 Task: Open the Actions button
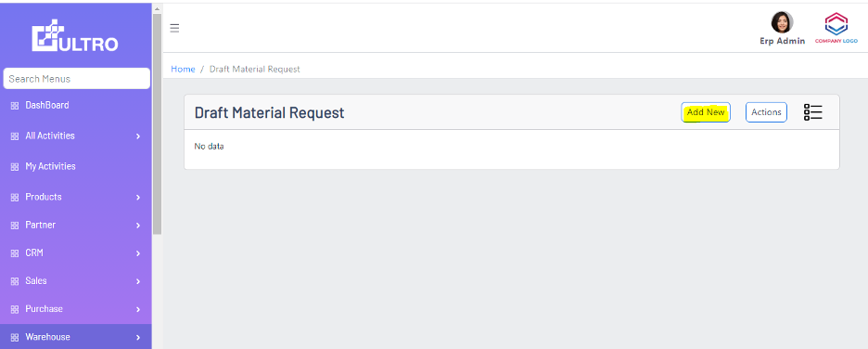click(766, 112)
